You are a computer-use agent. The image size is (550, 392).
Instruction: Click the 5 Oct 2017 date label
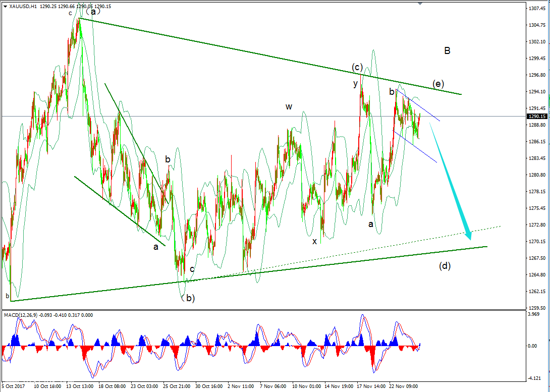13,386
